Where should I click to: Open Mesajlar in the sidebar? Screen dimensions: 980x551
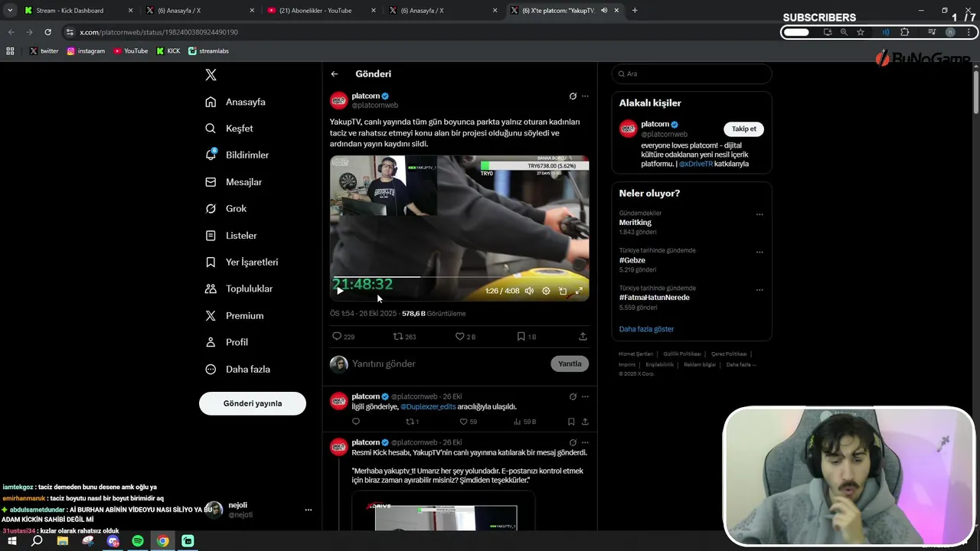(234, 182)
